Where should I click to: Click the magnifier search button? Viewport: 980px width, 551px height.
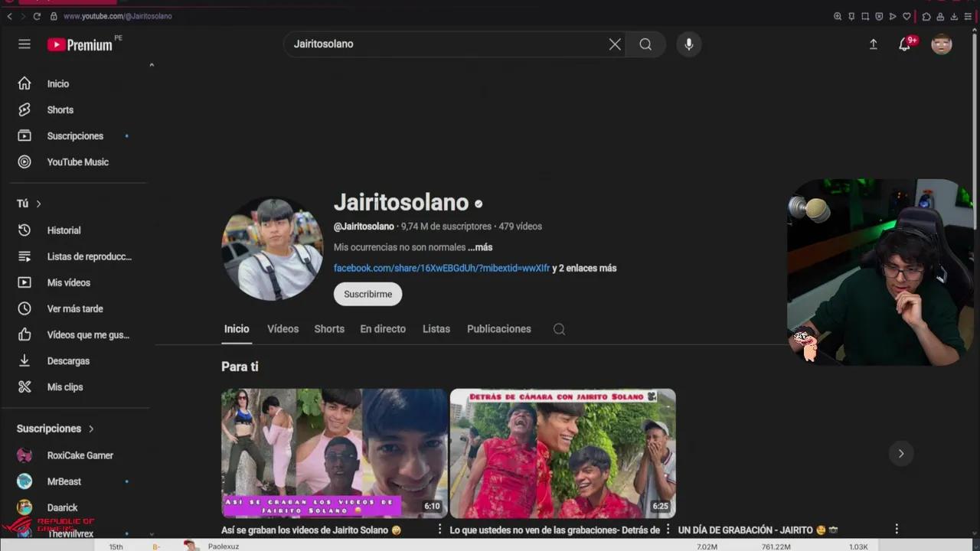point(645,44)
